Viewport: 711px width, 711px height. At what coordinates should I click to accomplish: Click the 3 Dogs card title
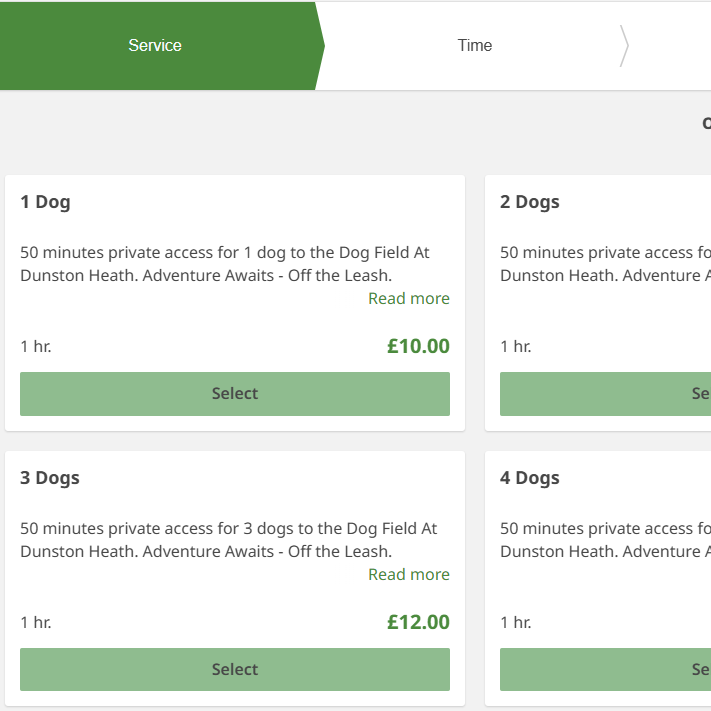tap(50, 478)
